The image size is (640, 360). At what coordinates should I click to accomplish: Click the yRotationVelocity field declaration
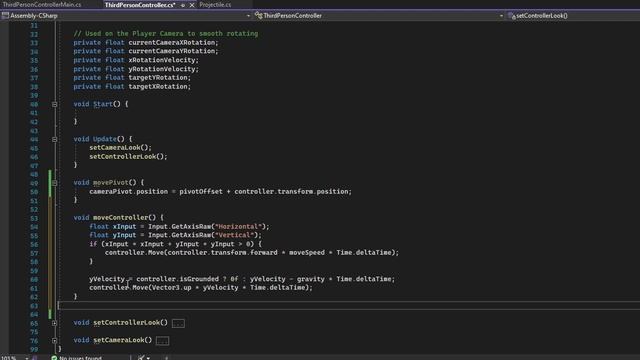[162, 69]
